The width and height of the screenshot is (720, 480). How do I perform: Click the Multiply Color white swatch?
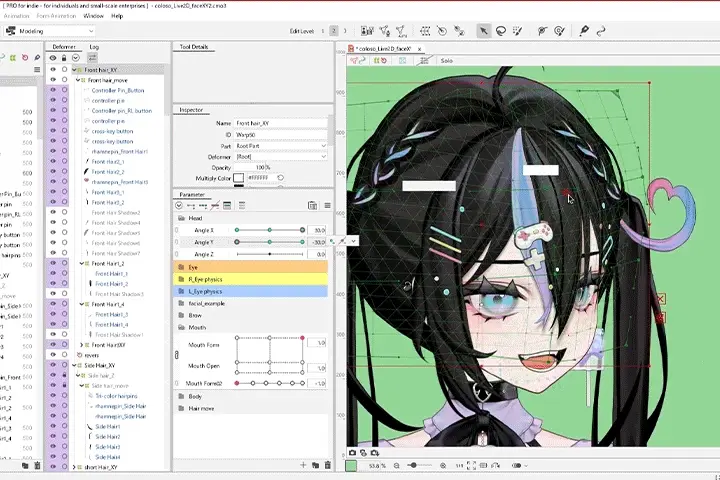coord(238,177)
